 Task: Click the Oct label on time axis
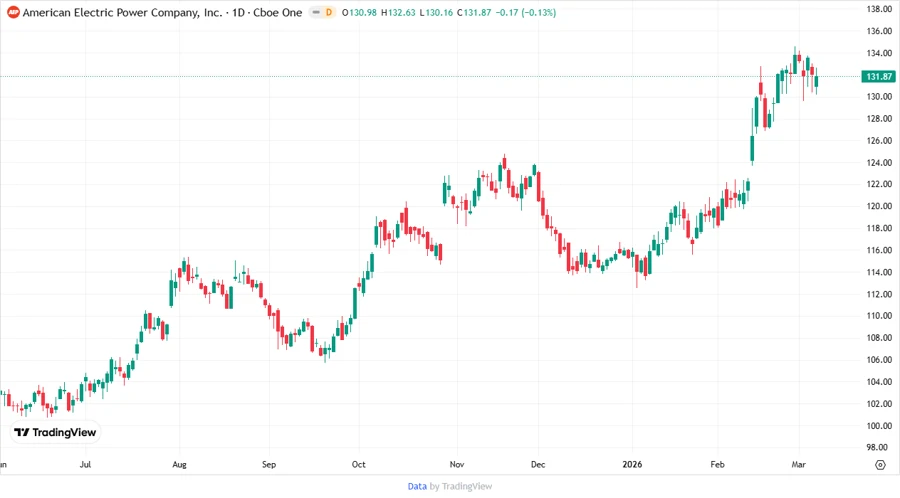(x=359, y=464)
